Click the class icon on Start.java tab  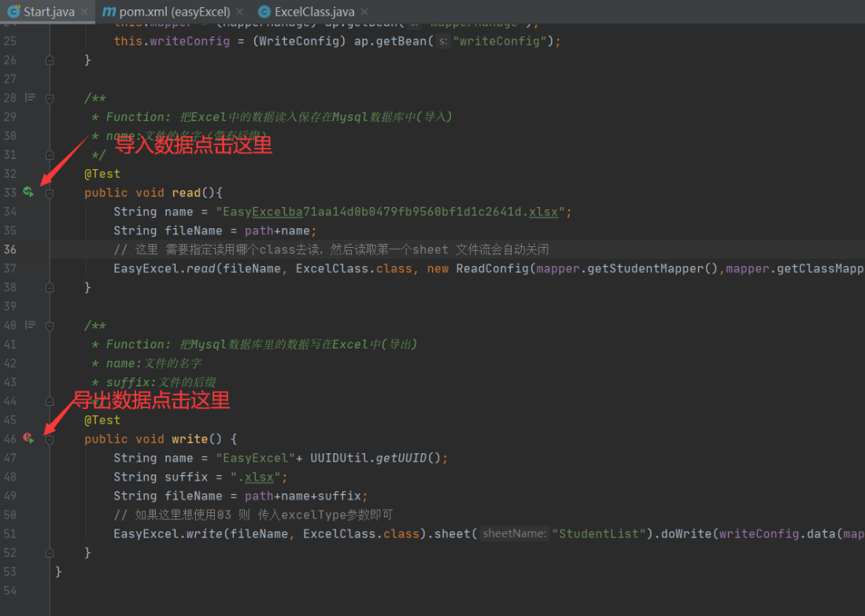[x=14, y=11]
